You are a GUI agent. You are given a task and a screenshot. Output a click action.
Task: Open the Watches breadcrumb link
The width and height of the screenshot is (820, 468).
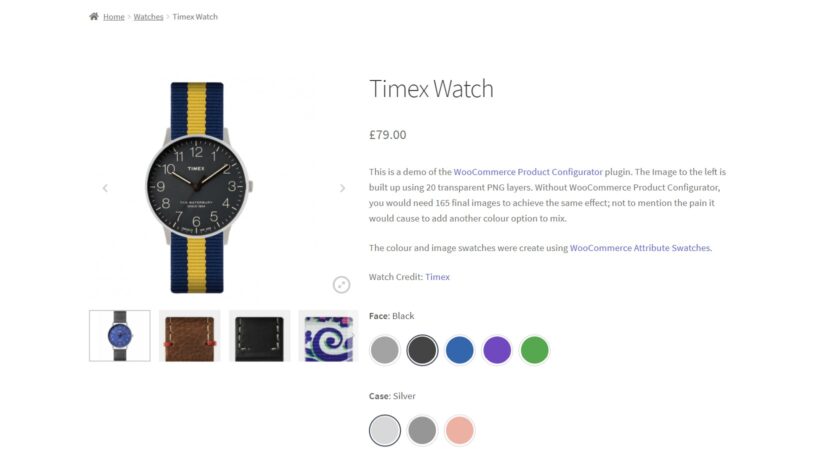[x=149, y=17]
